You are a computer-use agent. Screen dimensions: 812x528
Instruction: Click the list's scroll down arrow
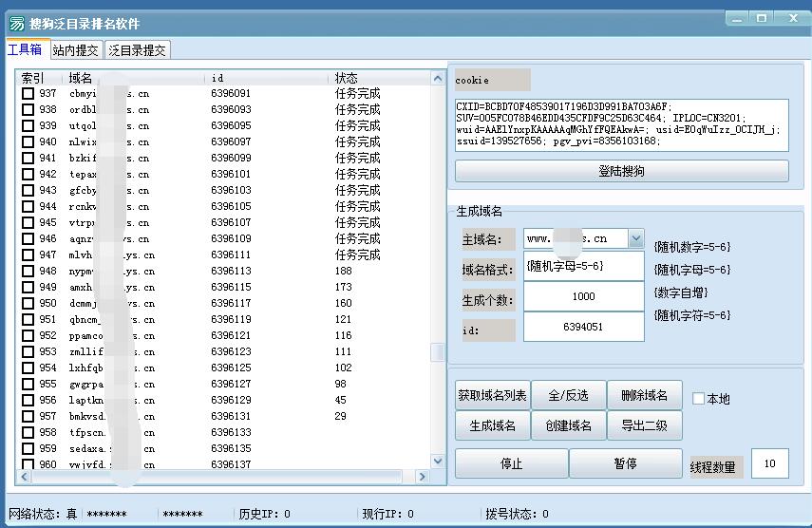point(438,461)
